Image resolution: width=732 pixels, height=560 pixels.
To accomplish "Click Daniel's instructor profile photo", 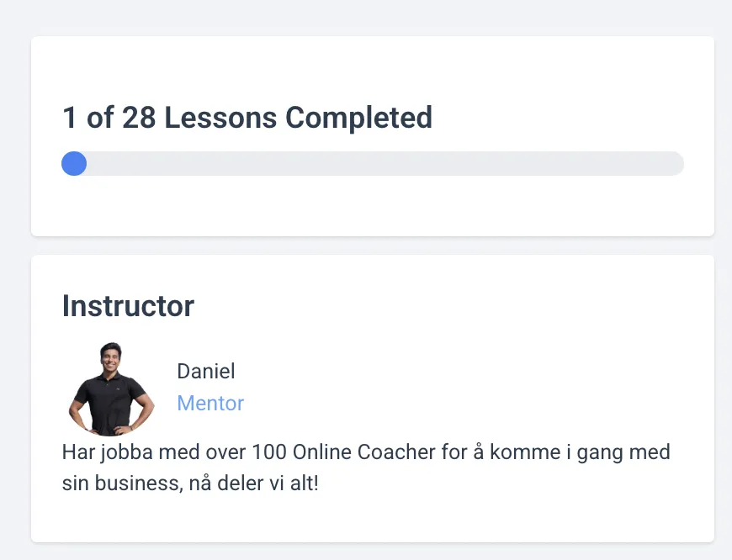I will tap(111, 389).
